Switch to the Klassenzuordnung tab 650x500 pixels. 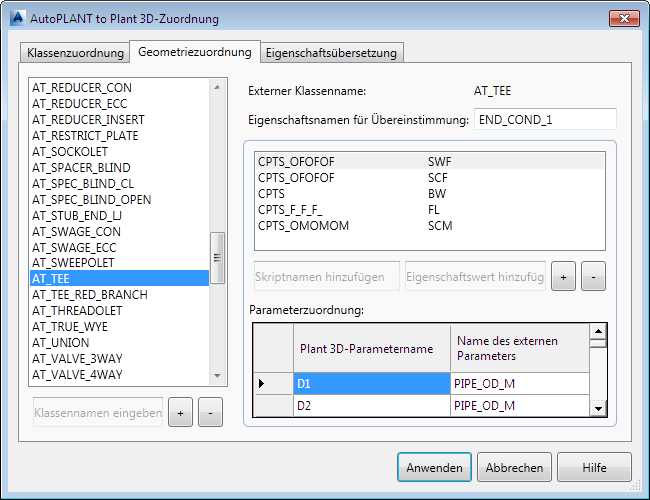pyautogui.click(x=75, y=53)
